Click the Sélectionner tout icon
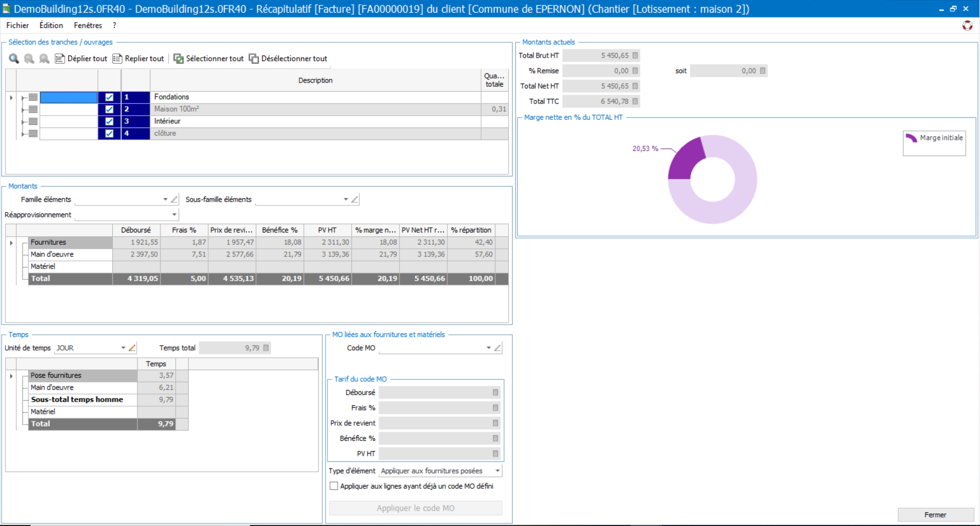This screenshot has width=980, height=526. coord(179,59)
